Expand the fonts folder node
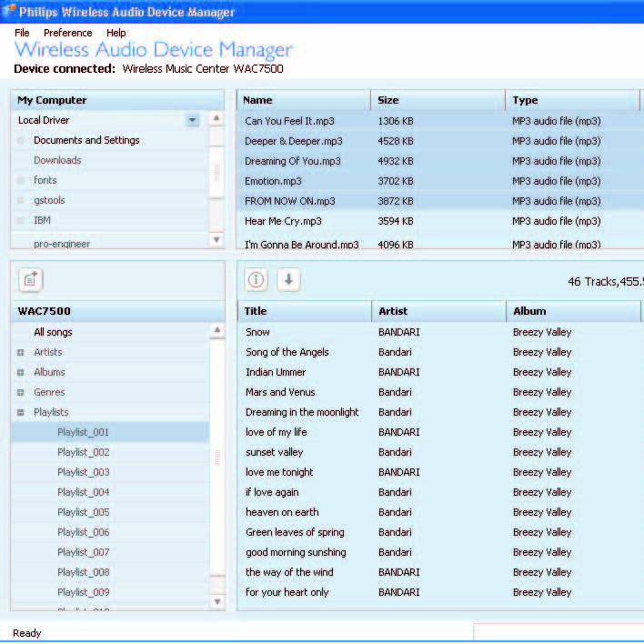 [x=21, y=180]
